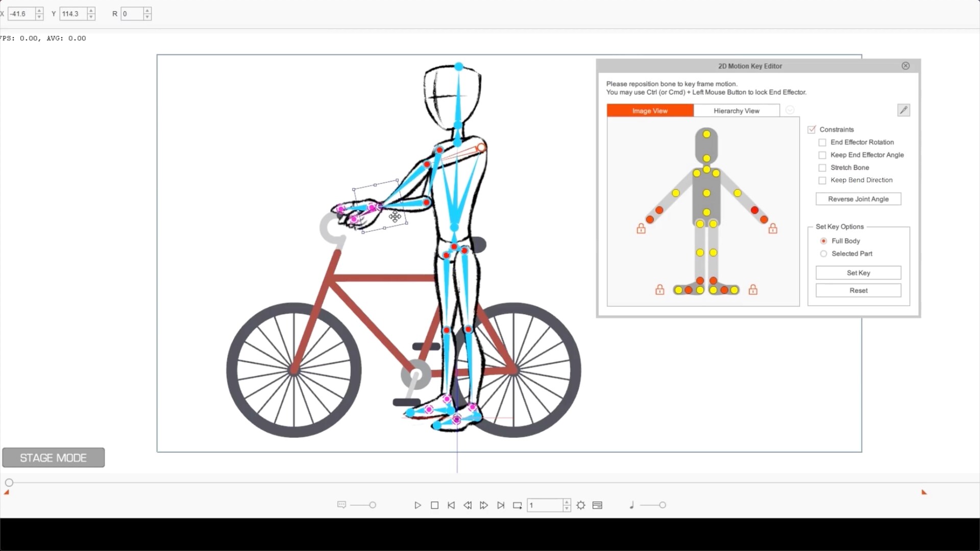This screenshot has height=551, width=980.
Task: Click left hand lock icon on dummy
Action: click(x=641, y=229)
